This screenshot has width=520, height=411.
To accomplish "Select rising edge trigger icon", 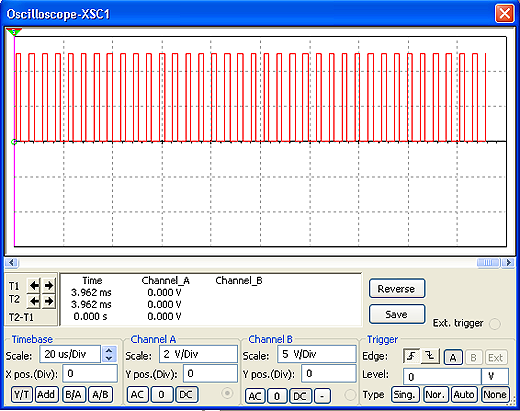I will pos(412,356).
